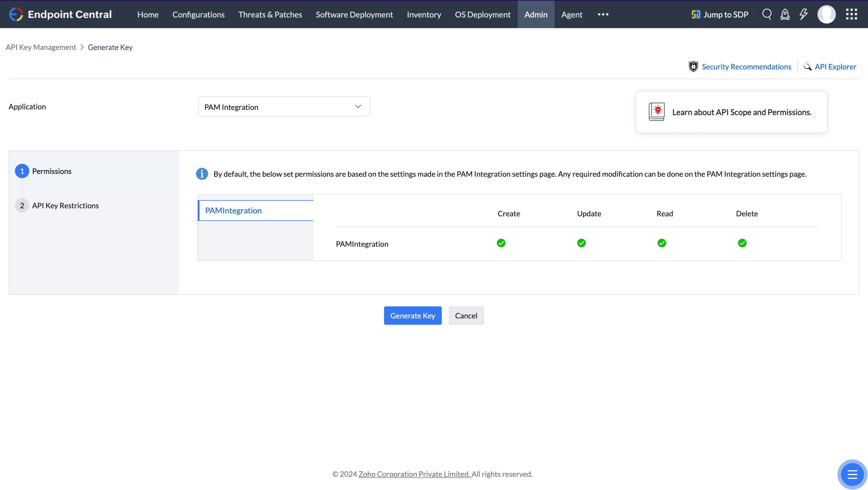The image size is (868, 490).
Task: Open the user profile avatar
Action: click(826, 14)
